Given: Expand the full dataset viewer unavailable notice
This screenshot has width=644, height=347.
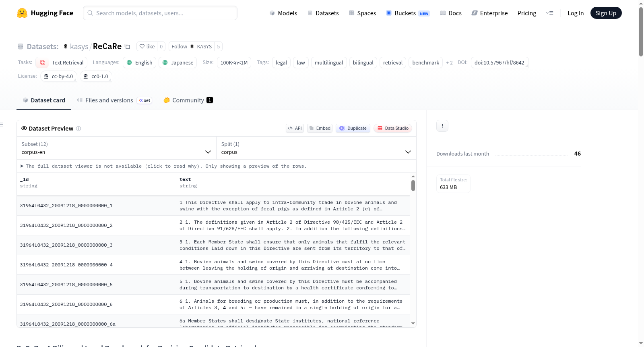Looking at the screenshot, I should pos(163,166).
